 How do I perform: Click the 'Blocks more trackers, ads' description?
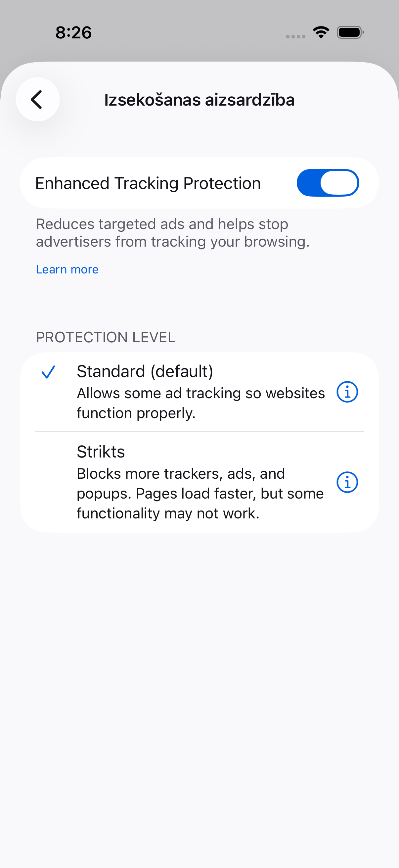tap(200, 493)
